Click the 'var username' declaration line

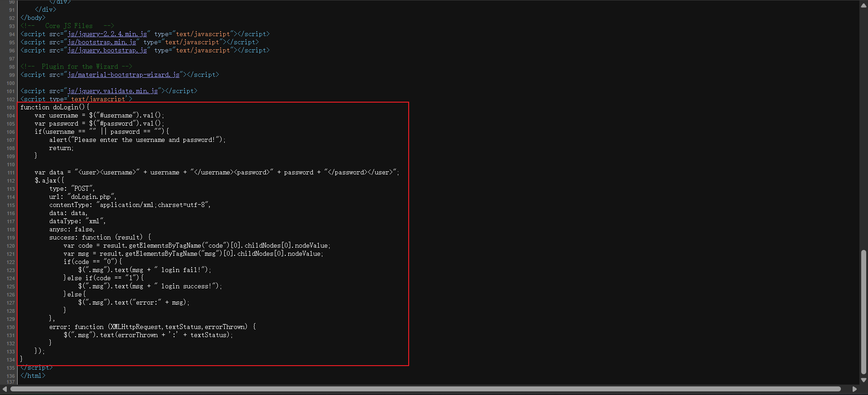pyautogui.click(x=99, y=115)
